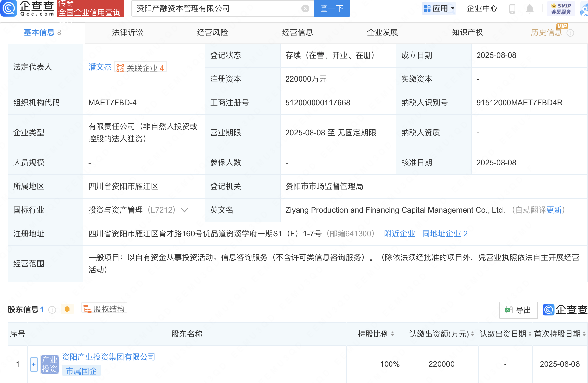Open 资阳产业投资集团有限公司 shareholder link
The width and height of the screenshot is (588, 383).
[109, 357]
